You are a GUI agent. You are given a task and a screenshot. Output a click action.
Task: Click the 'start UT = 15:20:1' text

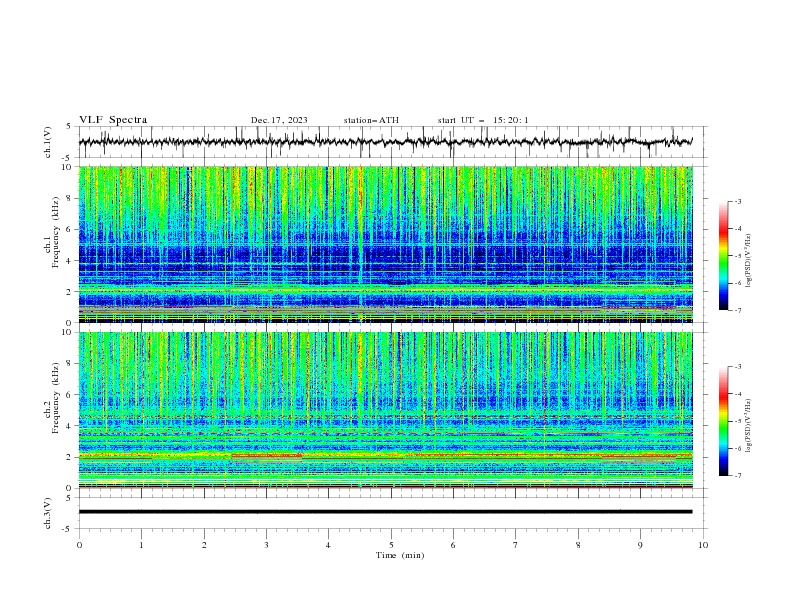pyautogui.click(x=483, y=120)
